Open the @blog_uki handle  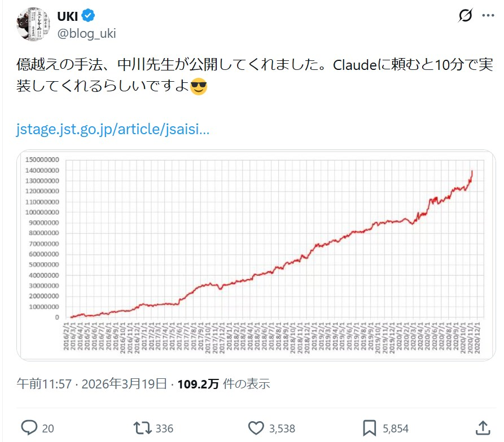pos(86,33)
